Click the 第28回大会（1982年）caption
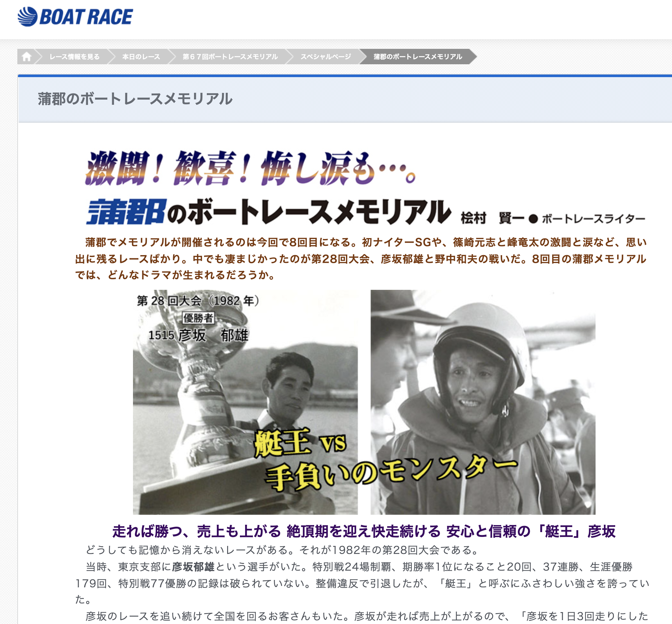 [x=198, y=300]
